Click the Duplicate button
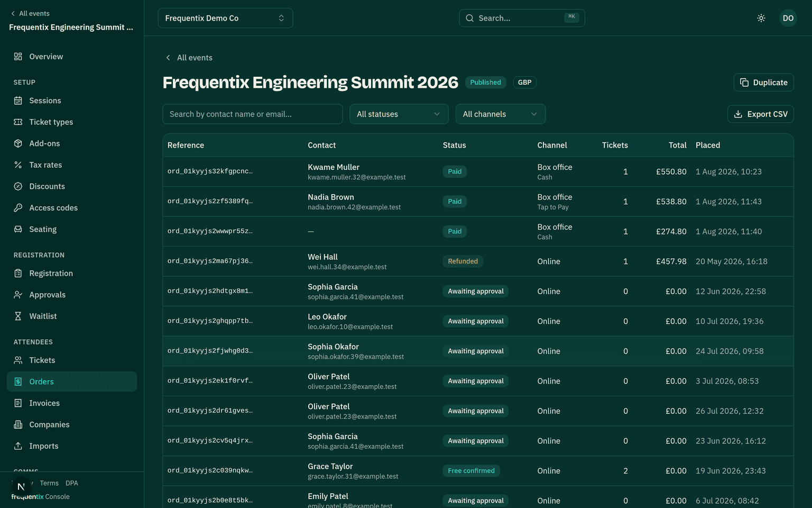Screen dimensions: 812x508 pyautogui.click(x=763, y=83)
